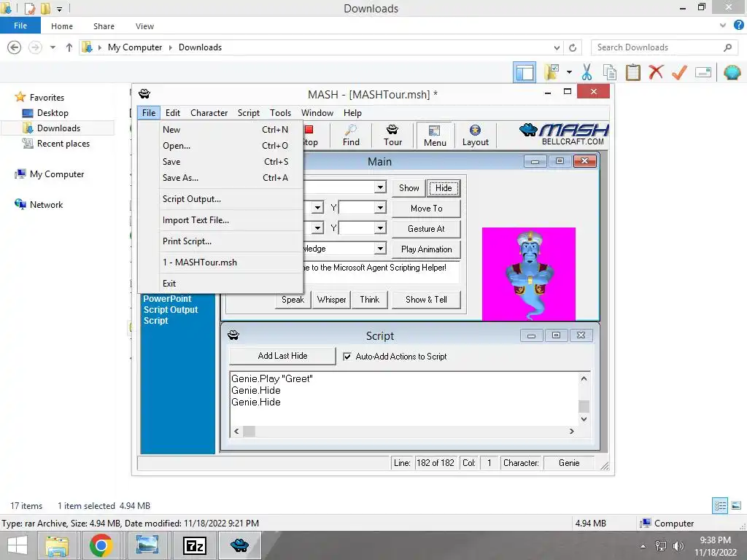Viewport: 747px width, 560px height.
Task: Open Explorer Help question mark icon
Action: [738, 26]
